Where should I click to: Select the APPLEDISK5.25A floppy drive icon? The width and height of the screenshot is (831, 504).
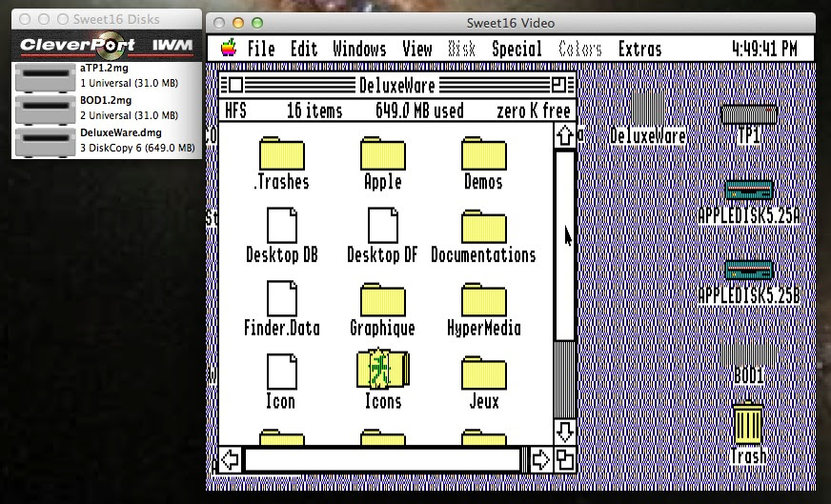coord(749,191)
